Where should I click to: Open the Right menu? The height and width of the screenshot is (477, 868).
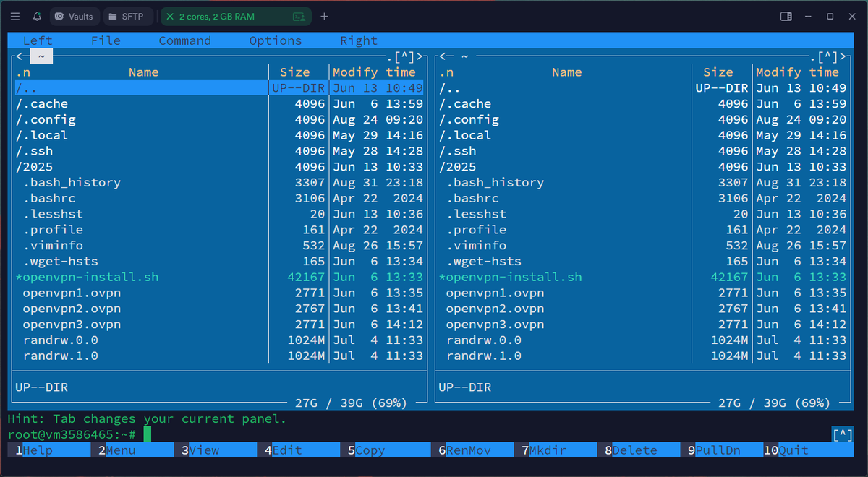(x=359, y=40)
